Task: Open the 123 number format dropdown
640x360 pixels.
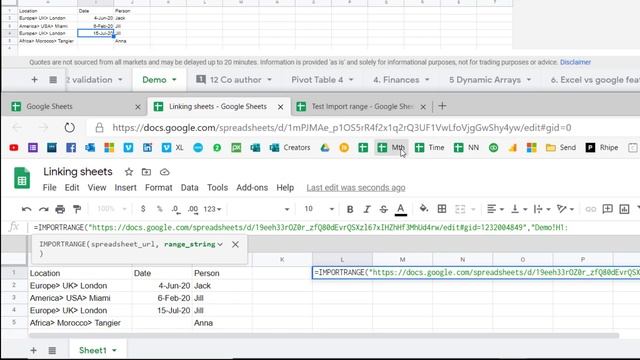Action: point(212,209)
